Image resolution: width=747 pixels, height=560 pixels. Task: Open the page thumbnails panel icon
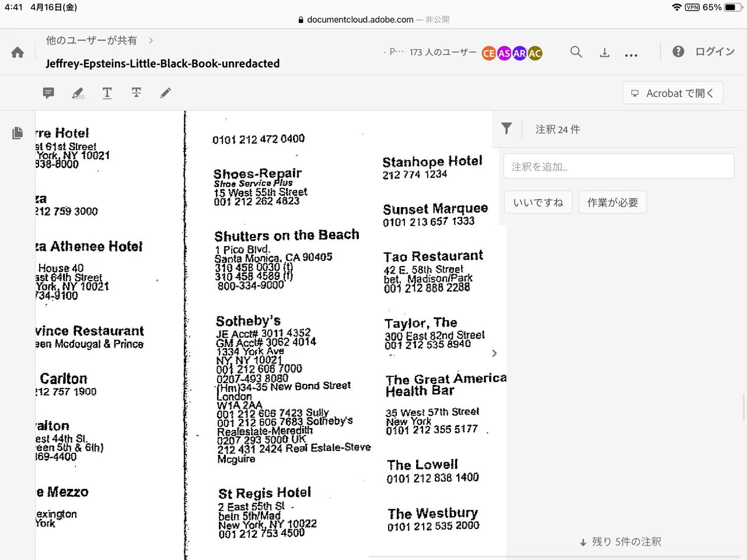pyautogui.click(x=18, y=133)
